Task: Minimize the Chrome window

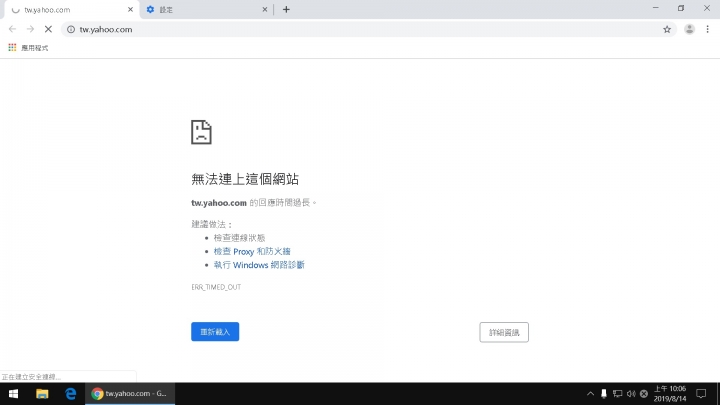Action: 656,8
